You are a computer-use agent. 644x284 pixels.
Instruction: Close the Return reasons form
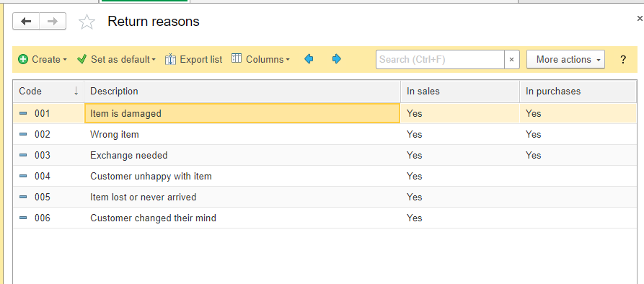(x=640, y=19)
